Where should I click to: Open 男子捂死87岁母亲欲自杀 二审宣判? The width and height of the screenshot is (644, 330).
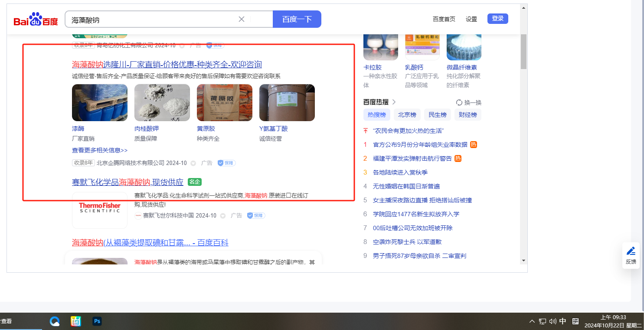tap(419, 256)
